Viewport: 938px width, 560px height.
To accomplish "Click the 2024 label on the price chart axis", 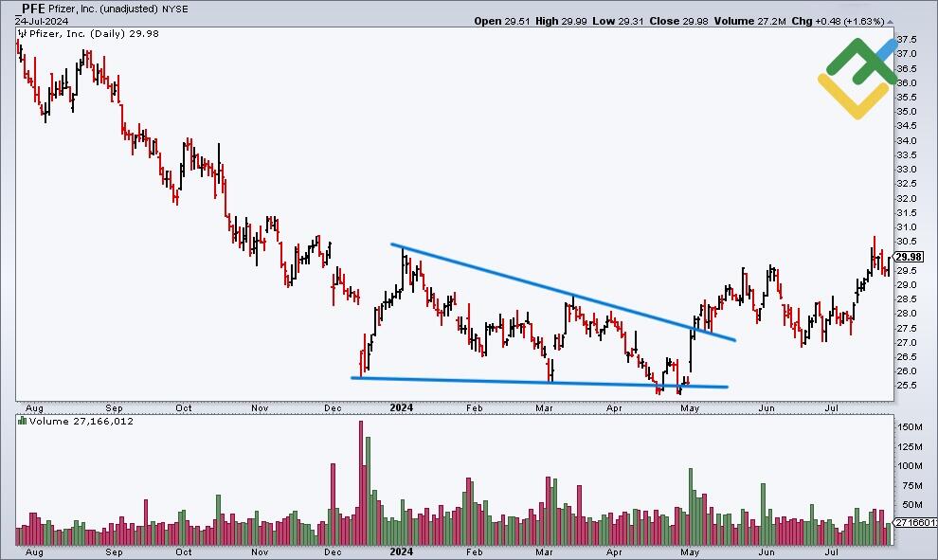I will tap(402, 408).
